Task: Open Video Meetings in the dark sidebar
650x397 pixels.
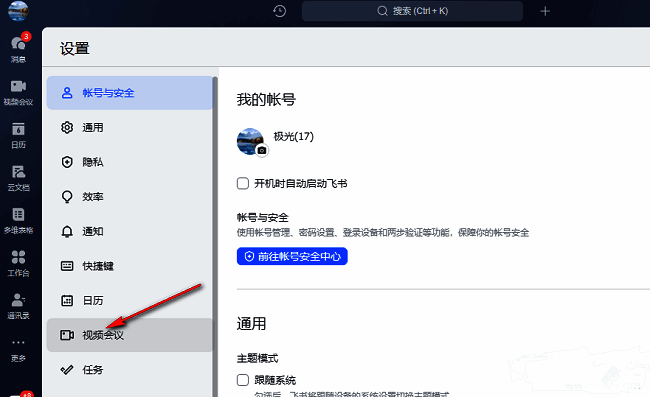Action: point(18,92)
